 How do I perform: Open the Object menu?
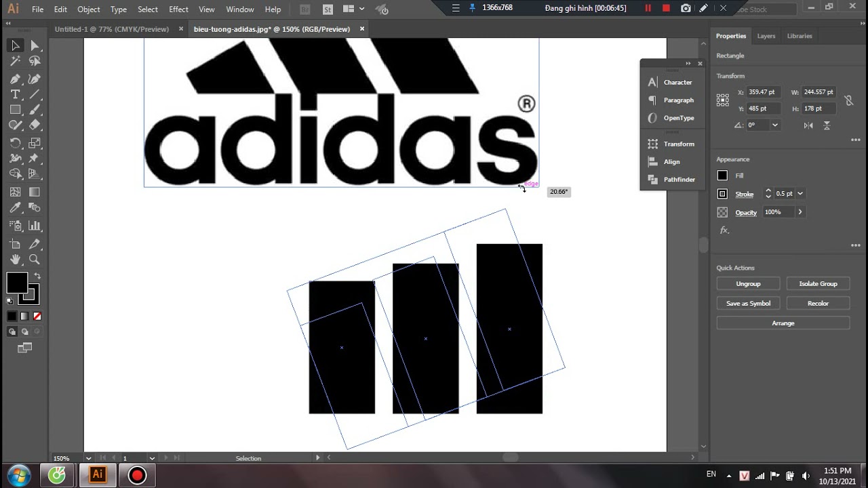(88, 9)
